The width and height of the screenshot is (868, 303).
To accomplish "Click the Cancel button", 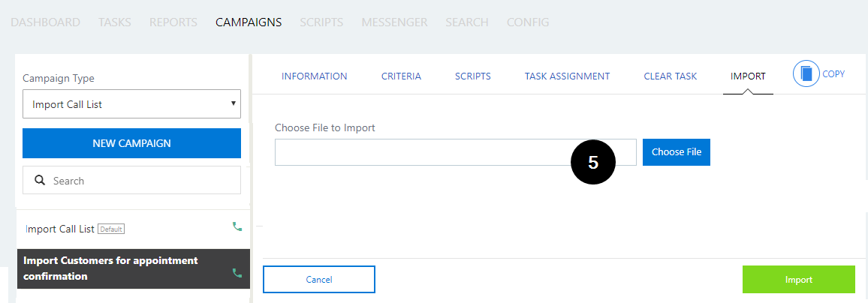I will 319,279.
